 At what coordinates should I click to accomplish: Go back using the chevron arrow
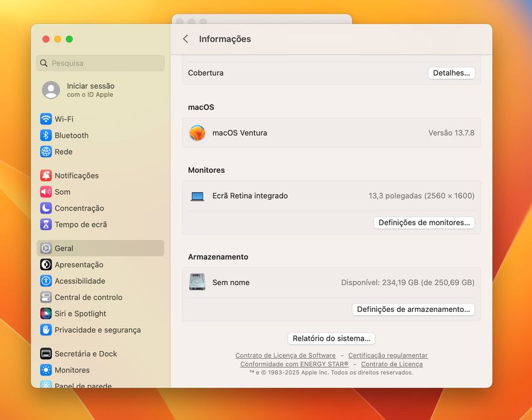[185, 39]
